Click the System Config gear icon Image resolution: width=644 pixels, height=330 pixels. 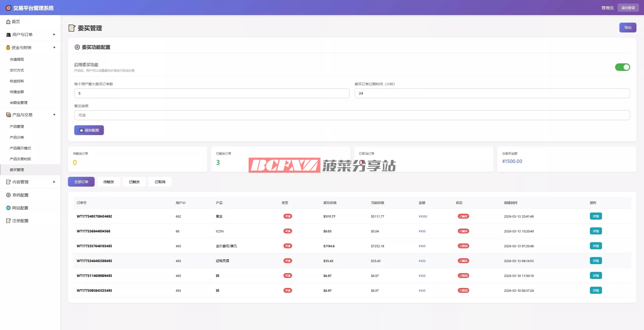(8, 195)
